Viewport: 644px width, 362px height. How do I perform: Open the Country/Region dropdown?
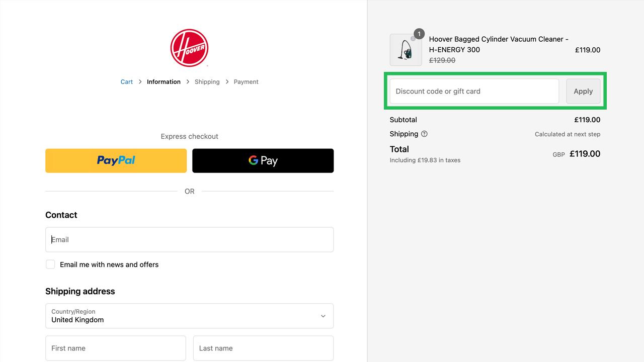(189, 316)
